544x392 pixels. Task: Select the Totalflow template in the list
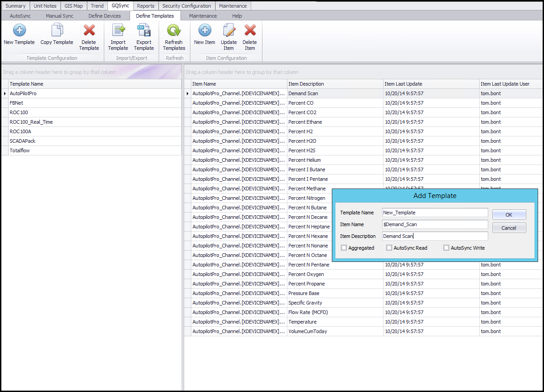(20, 150)
